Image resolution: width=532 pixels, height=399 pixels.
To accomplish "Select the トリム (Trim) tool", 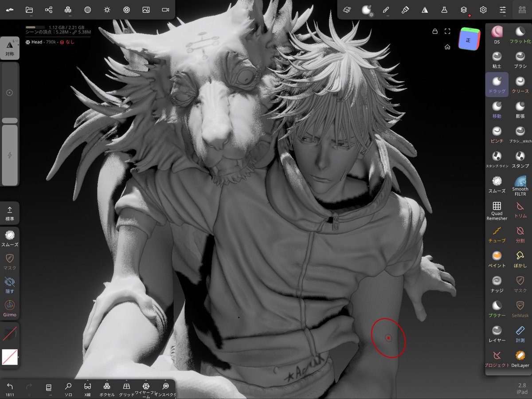I will point(520,209).
